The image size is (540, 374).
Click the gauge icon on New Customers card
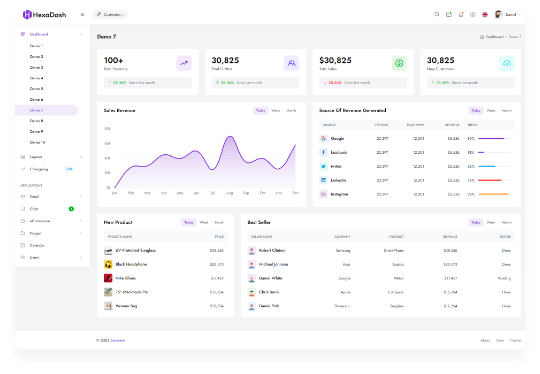click(x=507, y=63)
